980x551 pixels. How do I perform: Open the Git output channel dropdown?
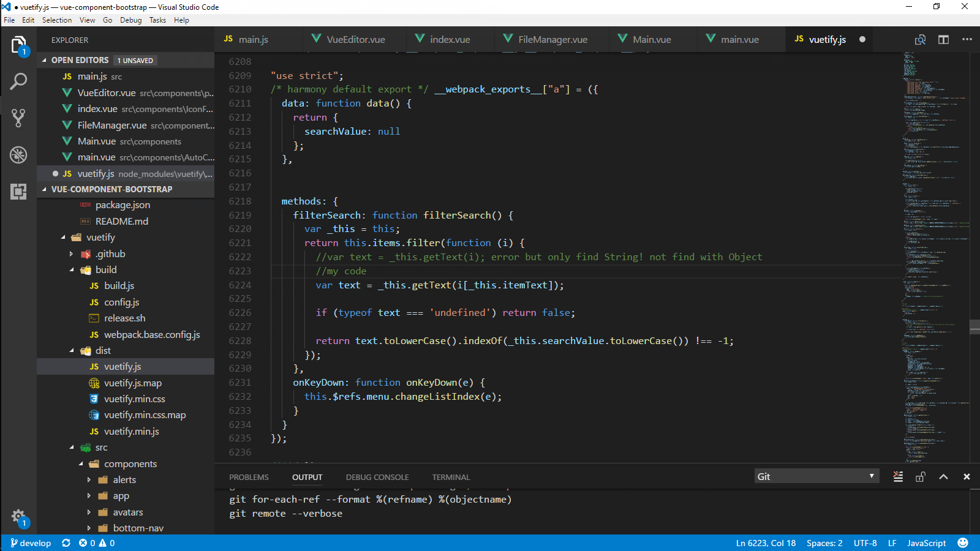point(816,476)
